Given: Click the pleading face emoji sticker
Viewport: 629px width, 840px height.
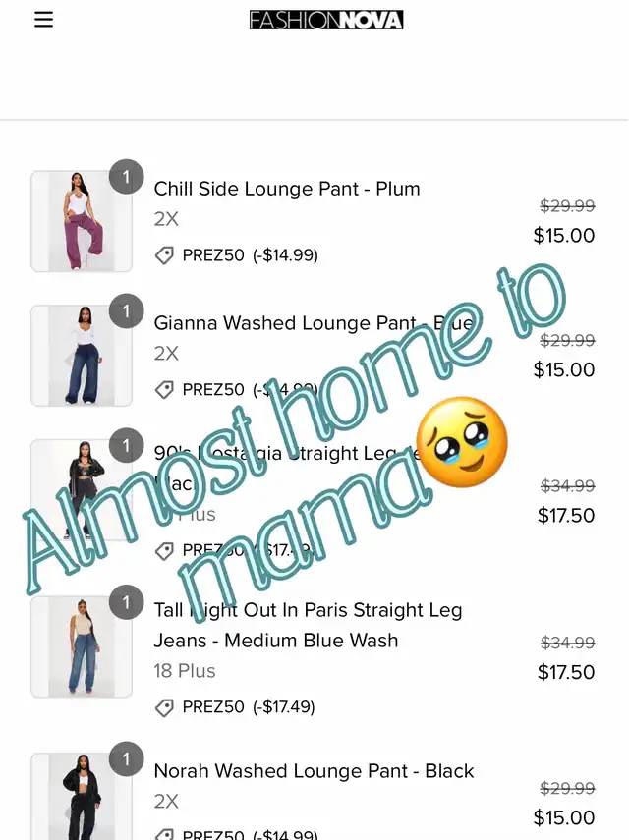Looking at the screenshot, I should click(x=462, y=442).
